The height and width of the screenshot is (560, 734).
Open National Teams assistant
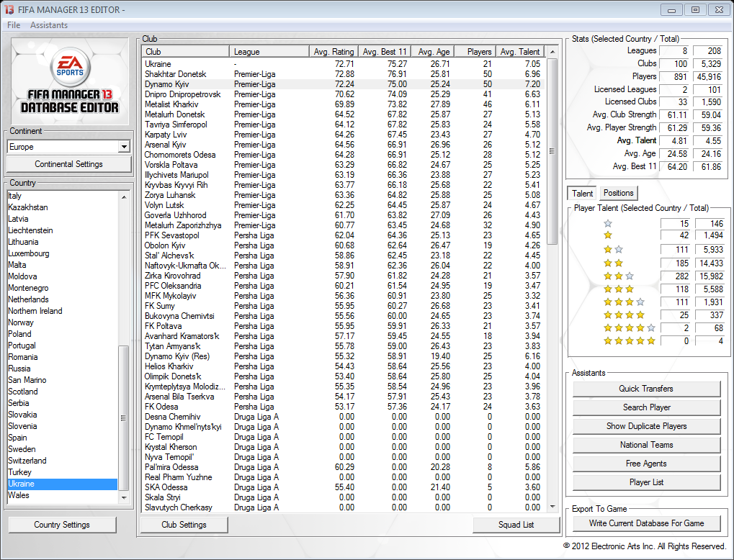tap(646, 445)
